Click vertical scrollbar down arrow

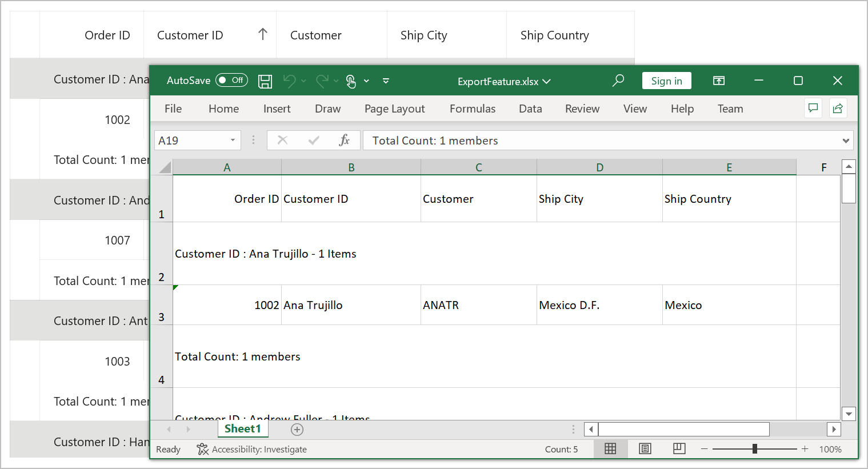[849, 414]
